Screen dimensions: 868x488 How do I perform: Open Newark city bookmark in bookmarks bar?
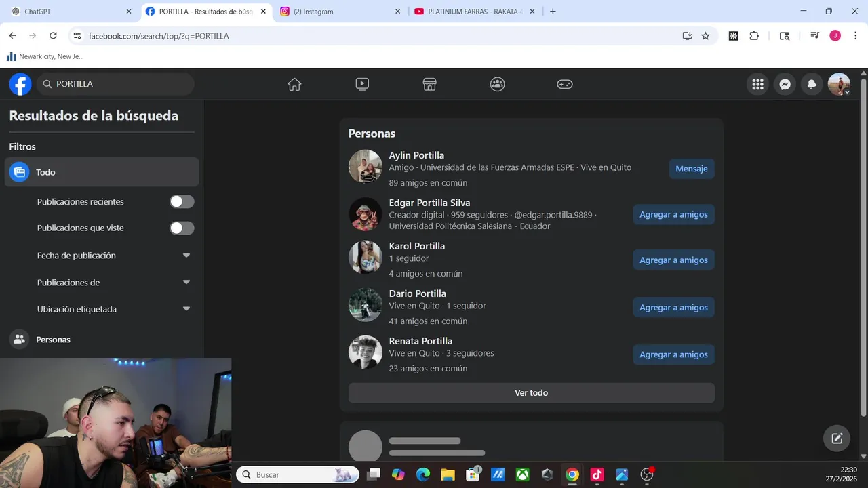point(45,57)
